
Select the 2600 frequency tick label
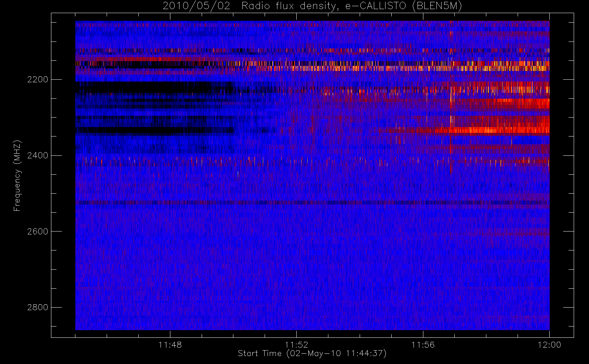pyautogui.click(x=37, y=232)
